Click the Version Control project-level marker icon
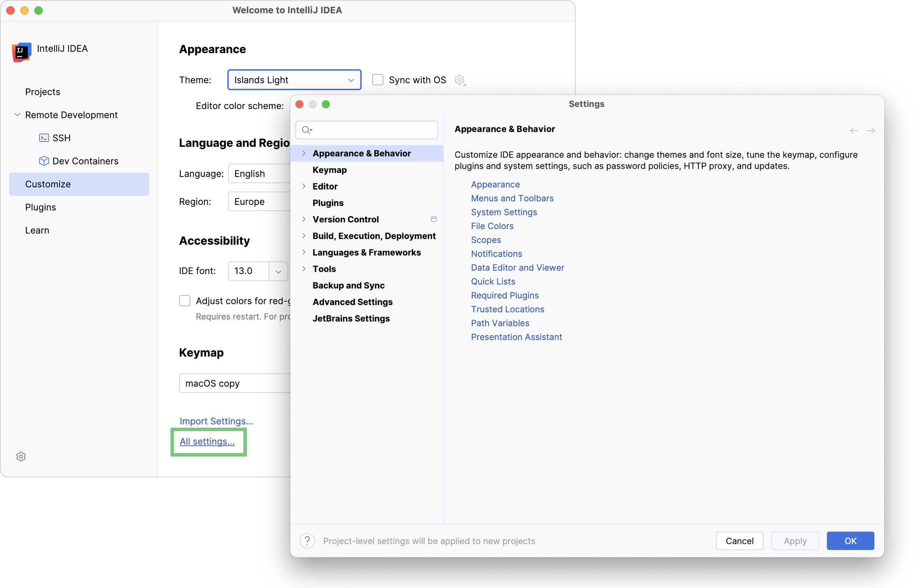 [x=434, y=219]
